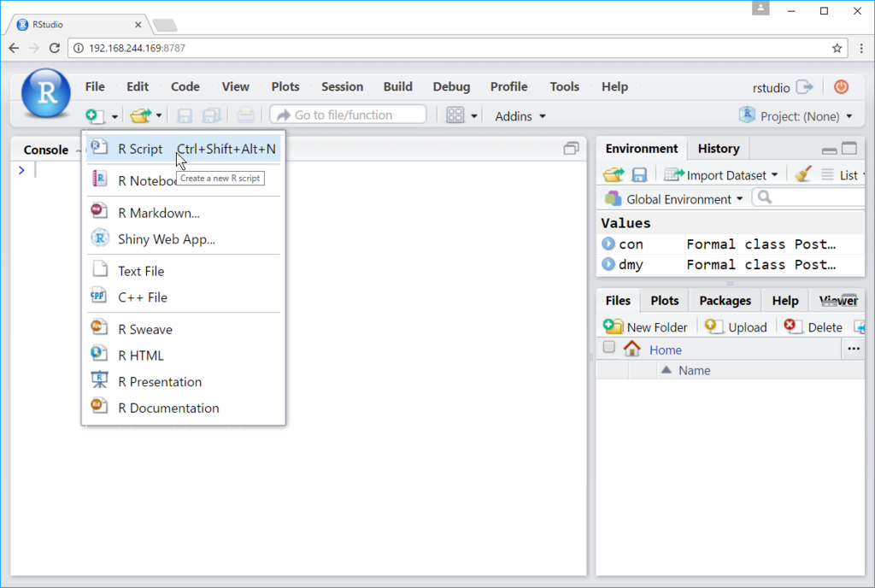Click the Console tab label

coord(46,150)
